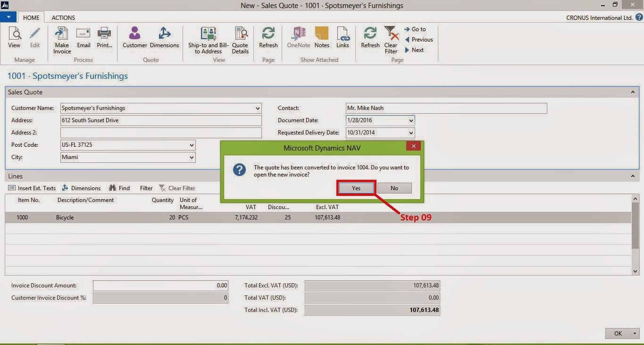The height and width of the screenshot is (345, 644).
Task: Click the Total Excl. VAT (USD) value
Action: [x=372, y=286]
